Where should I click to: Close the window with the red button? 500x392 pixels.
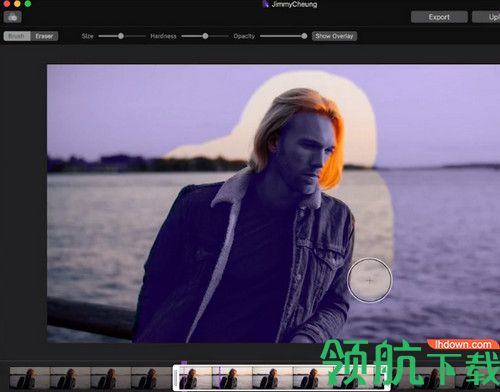pos(7,4)
